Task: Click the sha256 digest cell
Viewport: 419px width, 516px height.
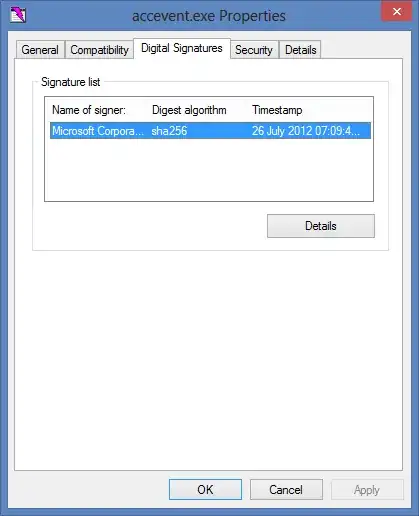Action: point(169,131)
